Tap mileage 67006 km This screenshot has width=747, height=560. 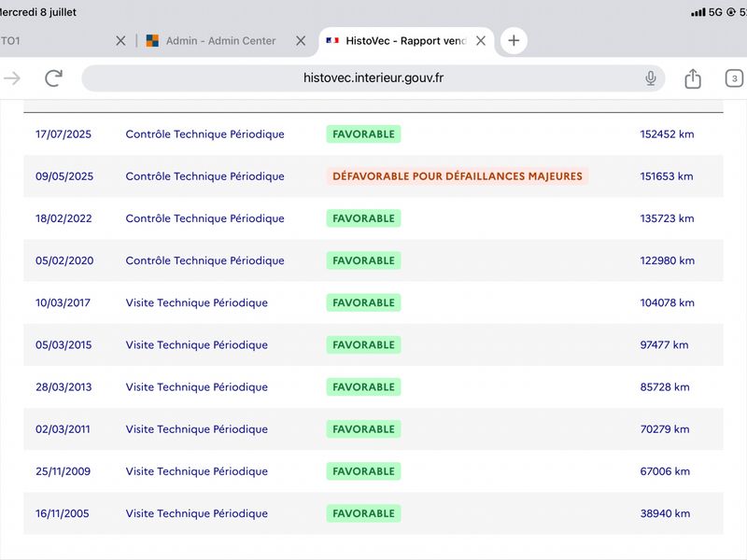point(665,471)
